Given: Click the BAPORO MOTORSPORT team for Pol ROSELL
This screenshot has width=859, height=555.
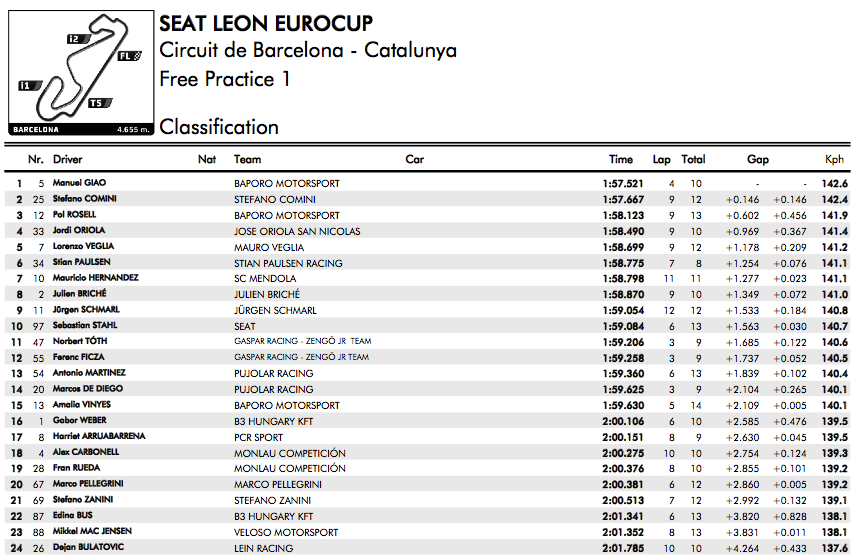Looking at the screenshot, I should tap(287, 215).
